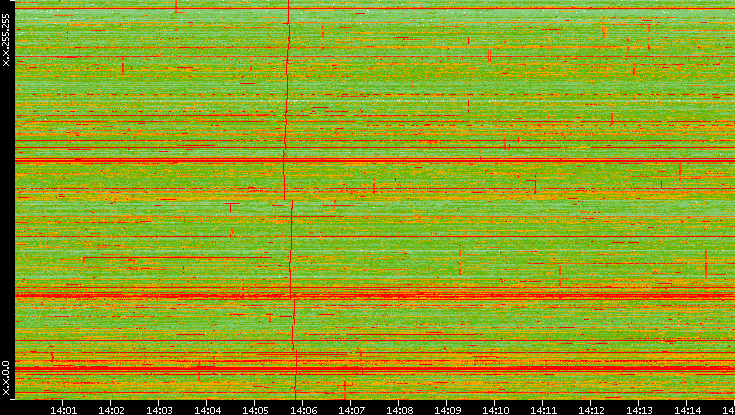This screenshot has width=735, height=415.
Task: Select the 14:10 time label
Action: tap(495, 410)
